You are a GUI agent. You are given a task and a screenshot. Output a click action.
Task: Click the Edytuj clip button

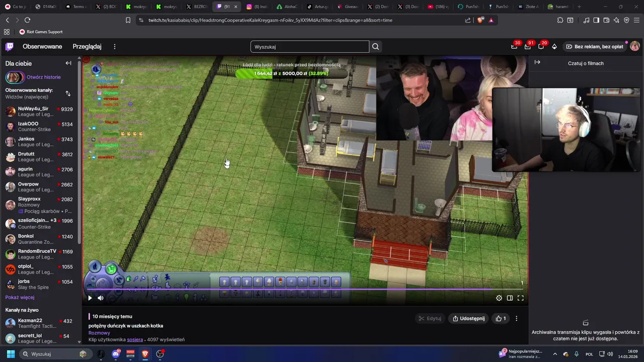(x=430, y=318)
